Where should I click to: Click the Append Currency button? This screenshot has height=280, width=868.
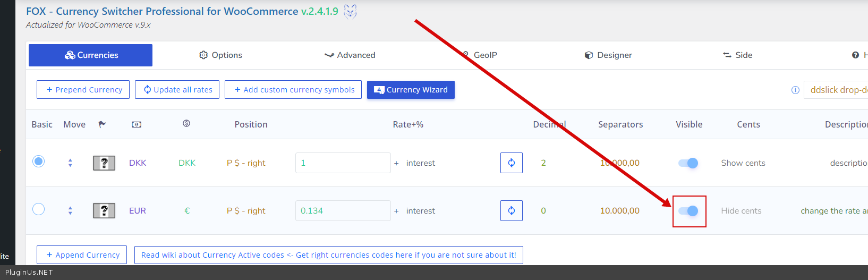(82, 255)
